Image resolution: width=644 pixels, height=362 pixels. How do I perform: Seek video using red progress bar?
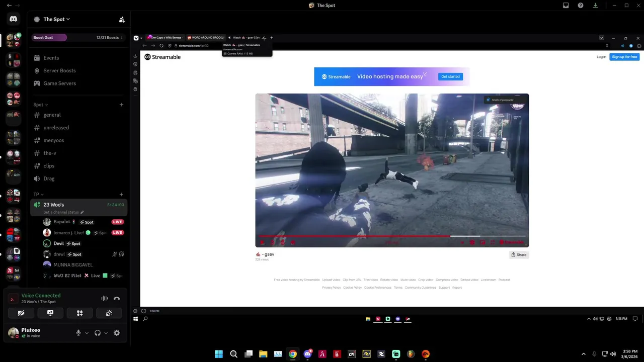pyautogui.click(x=392, y=236)
